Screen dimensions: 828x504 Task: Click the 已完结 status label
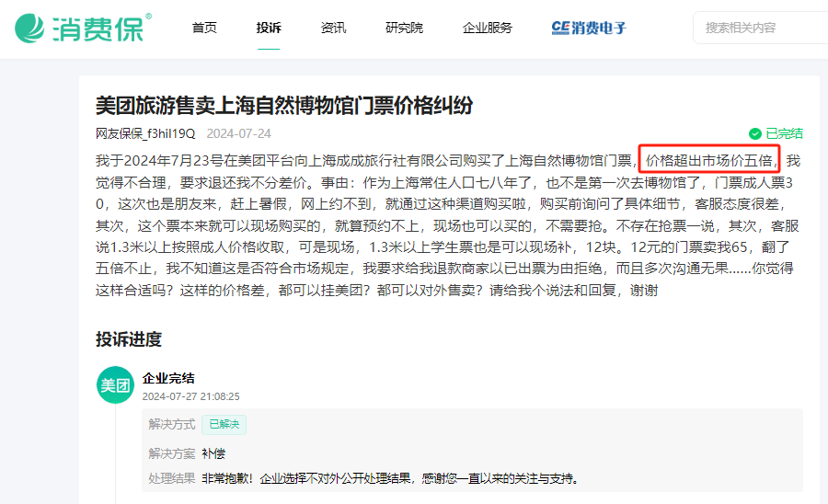tap(784, 133)
